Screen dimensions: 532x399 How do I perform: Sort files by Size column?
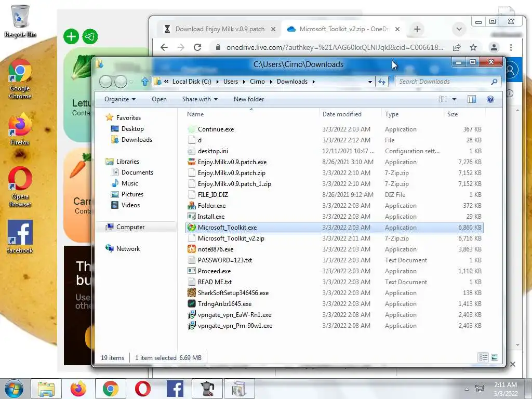coord(464,114)
